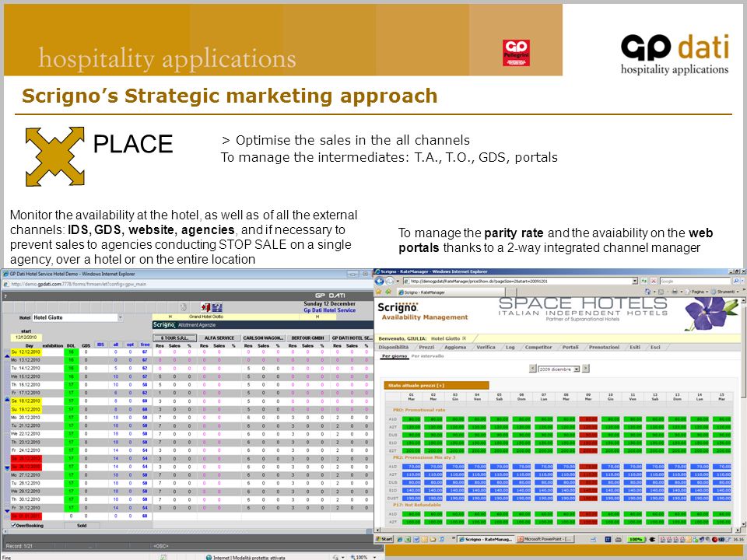Screen dimensions: 747x560
Task: Click the small icon beside Hotel Giotto in welcome bar
Action: point(464,338)
